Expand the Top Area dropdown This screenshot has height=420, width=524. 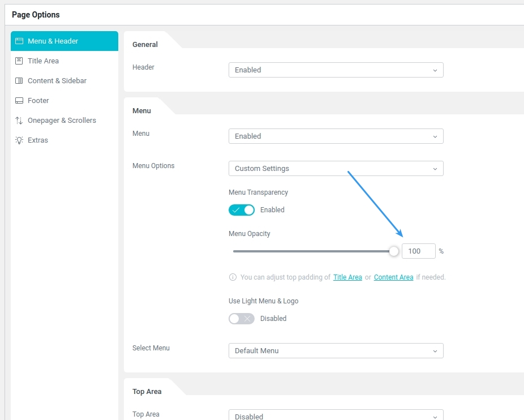[x=336, y=416]
